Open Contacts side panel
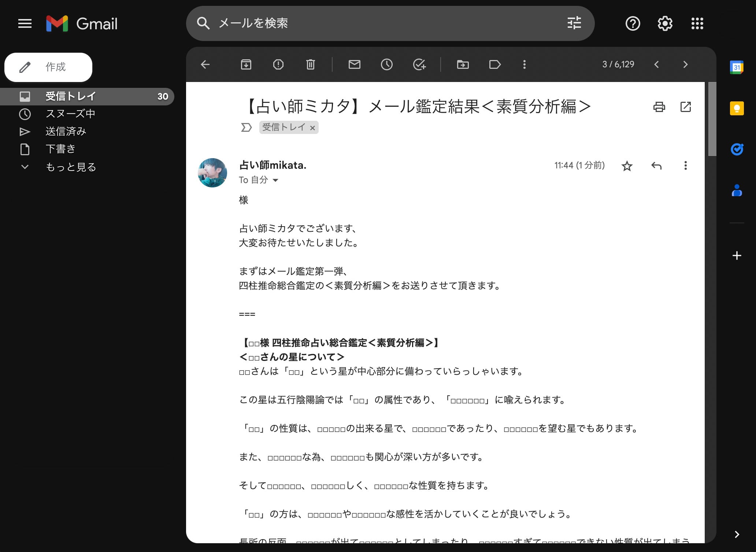756x552 pixels. coord(737,190)
